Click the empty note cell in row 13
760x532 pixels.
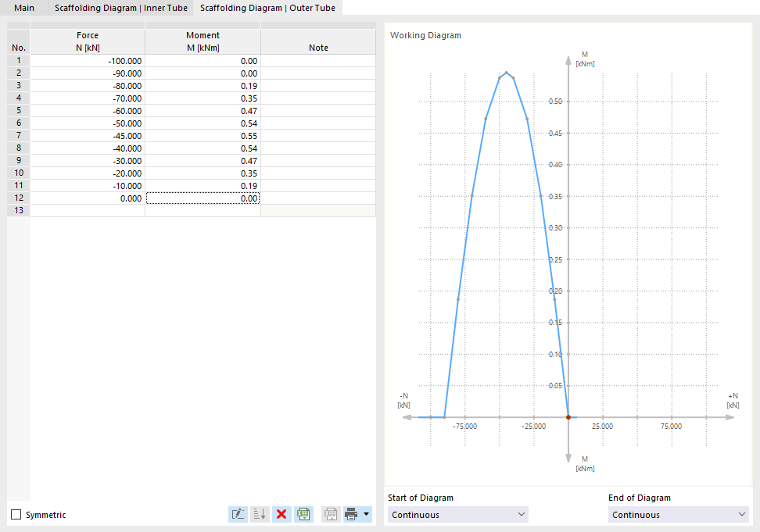click(x=318, y=211)
